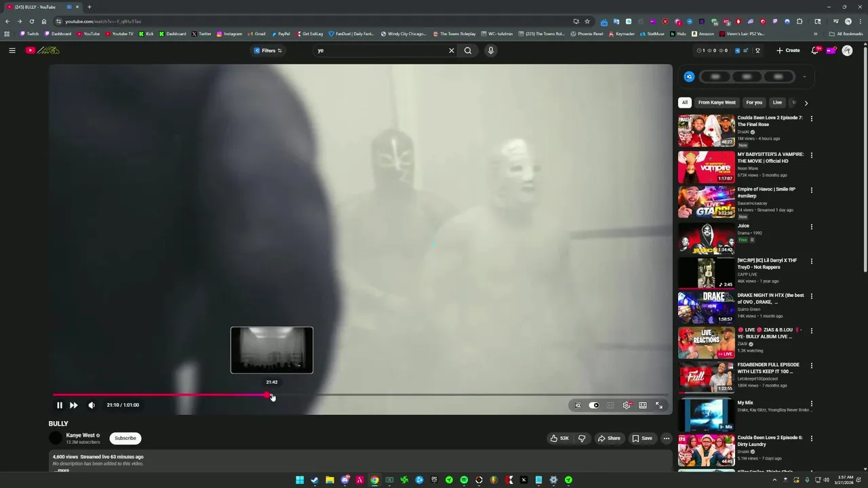Image resolution: width=868 pixels, height=488 pixels.
Task: Open 'MY BABYSITTER'S A VAMPIRE' video title
Action: point(770,157)
